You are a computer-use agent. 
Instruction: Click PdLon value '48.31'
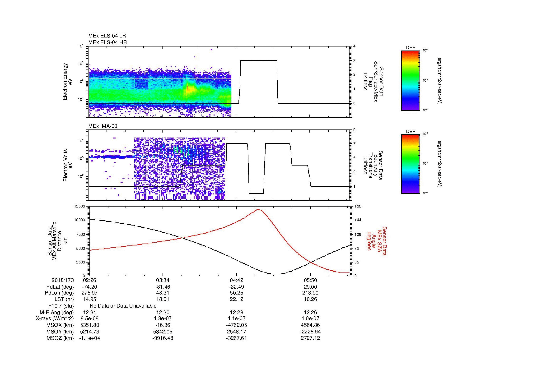click(163, 293)
